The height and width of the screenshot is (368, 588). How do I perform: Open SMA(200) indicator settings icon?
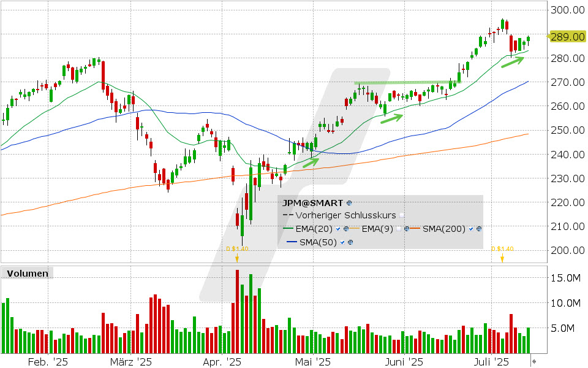(x=478, y=229)
